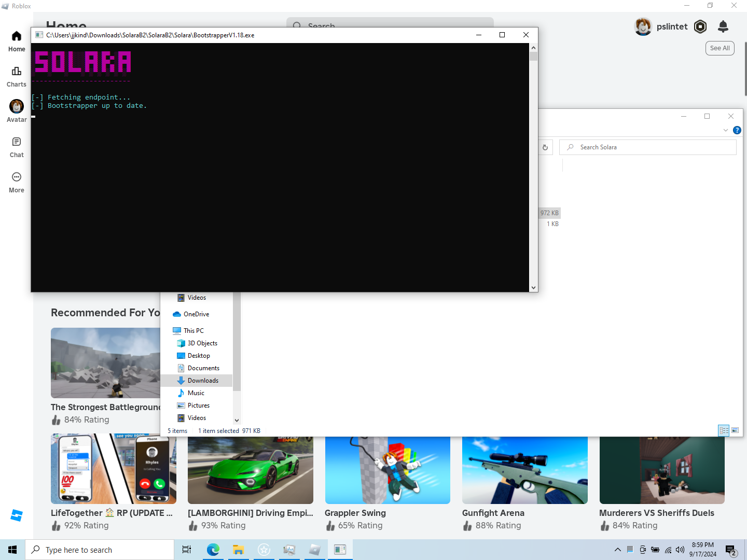The height and width of the screenshot is (560, 747).
Task: Open Chat in the Roblox sidebar
Action: point(17,147)
